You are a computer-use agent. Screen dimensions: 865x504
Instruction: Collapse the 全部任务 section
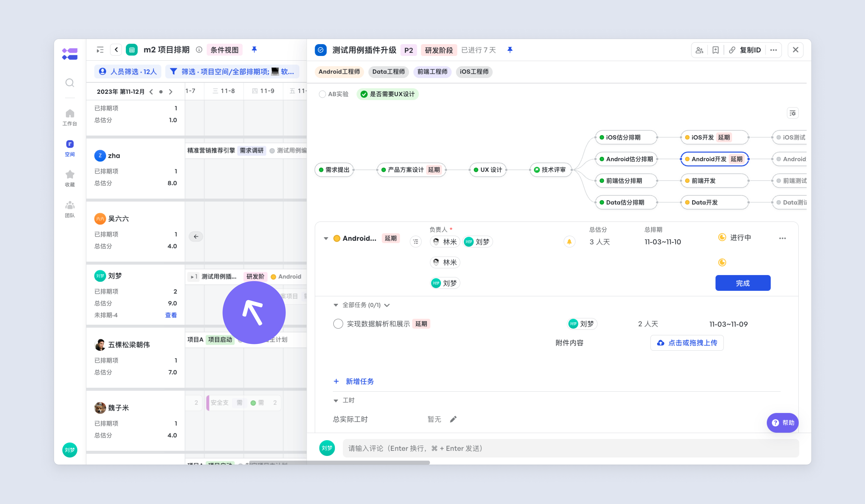(336, 305)
